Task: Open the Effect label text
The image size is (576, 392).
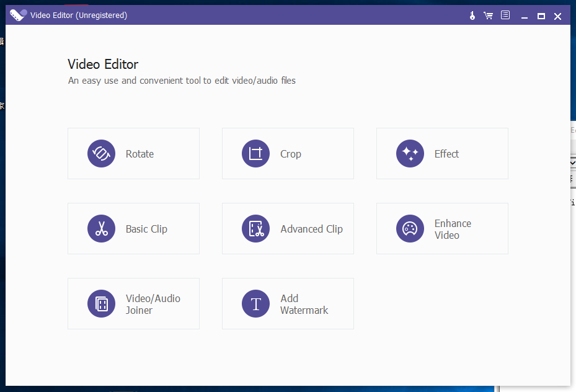Action: pos(446,154)
